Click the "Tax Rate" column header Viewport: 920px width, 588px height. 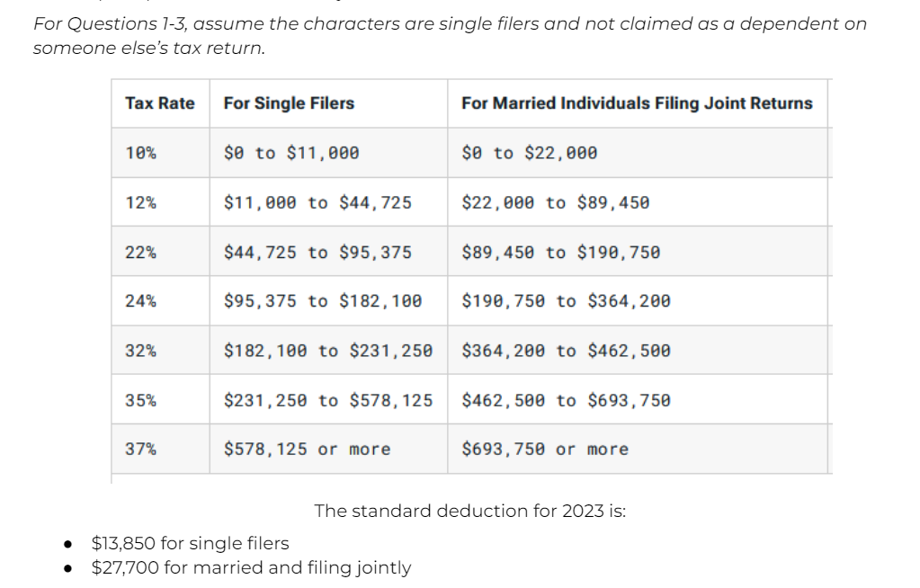point(160,103)
